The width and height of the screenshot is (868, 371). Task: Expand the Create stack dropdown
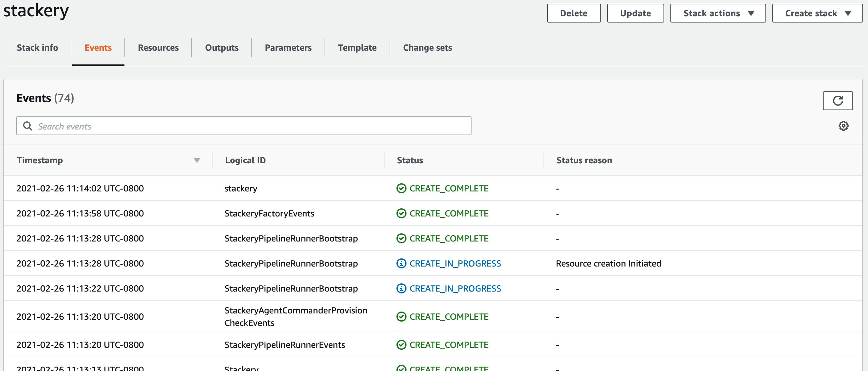817,13
